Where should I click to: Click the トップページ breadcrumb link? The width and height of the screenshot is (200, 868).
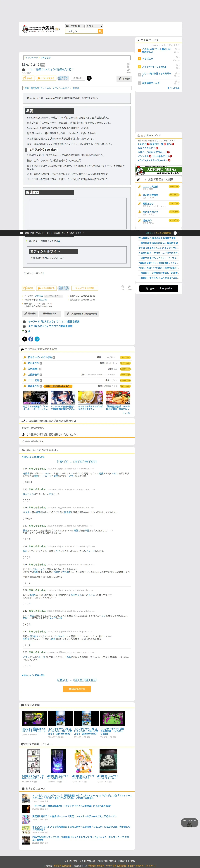(31, 58)
